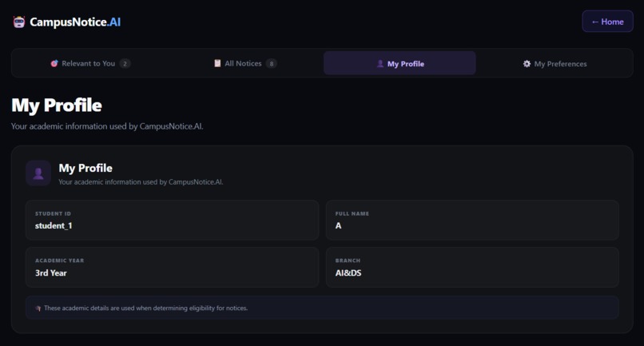Select the My Profile tab

coord(400,63)
